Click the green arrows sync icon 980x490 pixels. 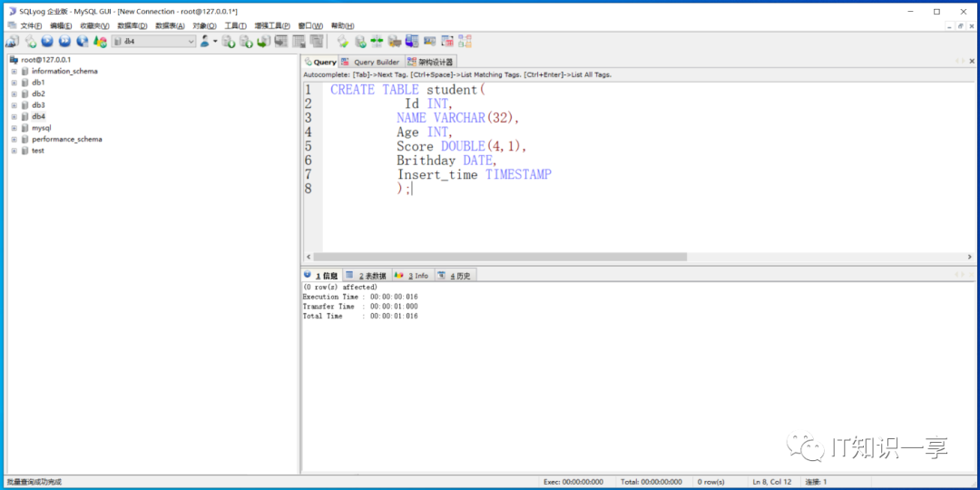(377, 42)
